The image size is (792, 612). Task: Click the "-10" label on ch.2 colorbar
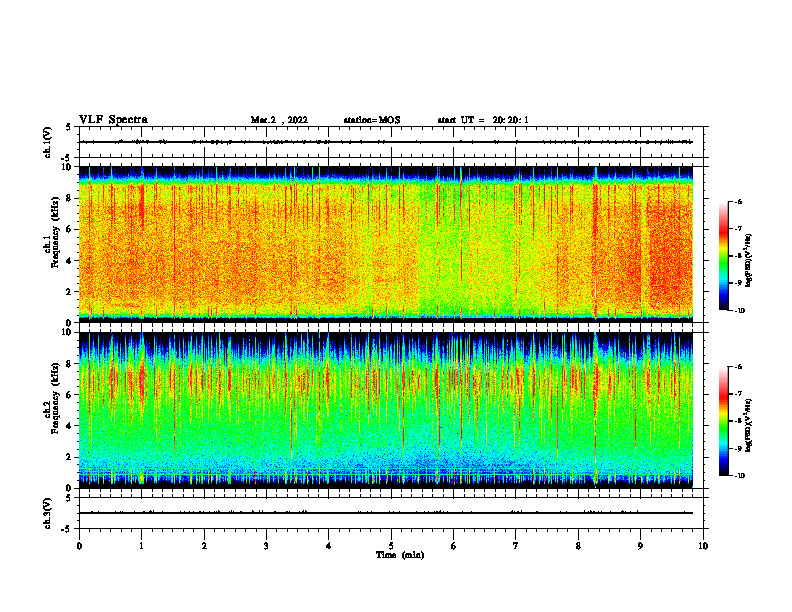[x=739, y=476]
